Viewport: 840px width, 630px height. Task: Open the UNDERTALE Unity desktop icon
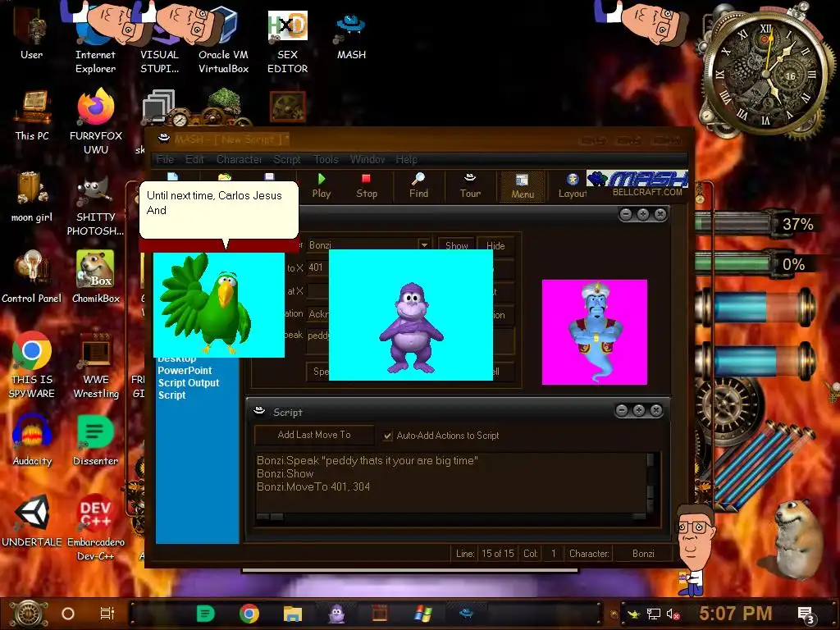click(x=32, y=519)
